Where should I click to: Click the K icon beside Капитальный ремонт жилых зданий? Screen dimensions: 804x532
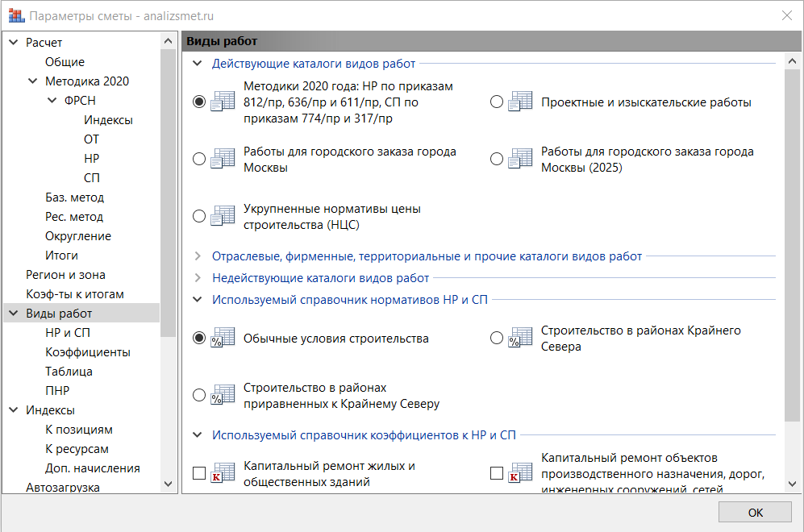point(223,473)
